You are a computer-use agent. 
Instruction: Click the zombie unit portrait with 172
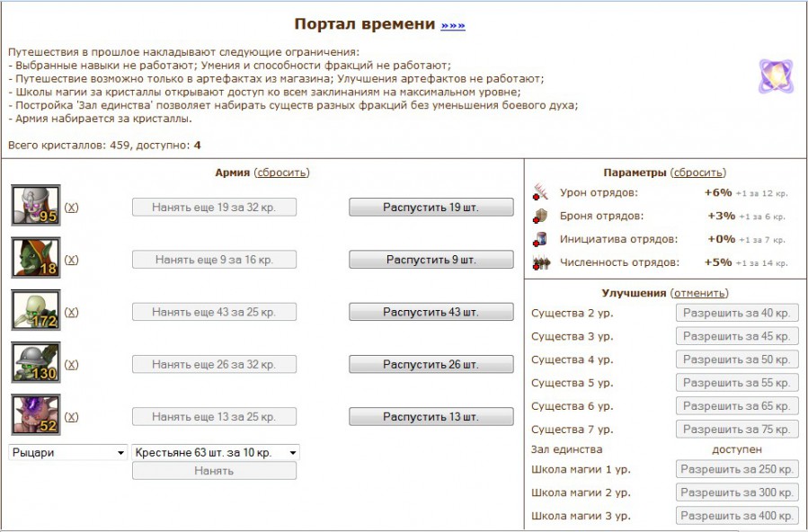coord(36,310)
